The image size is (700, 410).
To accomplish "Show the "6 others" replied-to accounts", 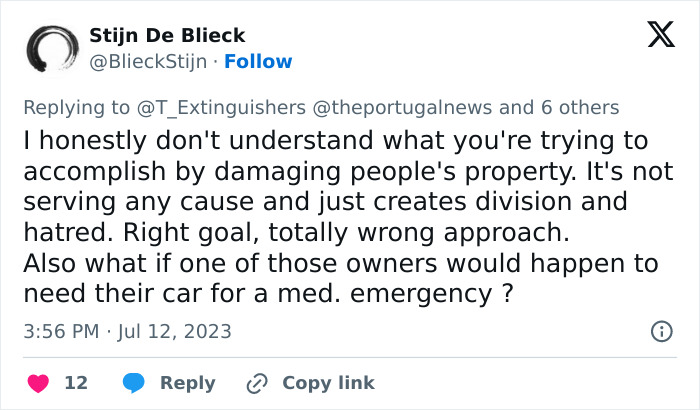I will (581, 108).
